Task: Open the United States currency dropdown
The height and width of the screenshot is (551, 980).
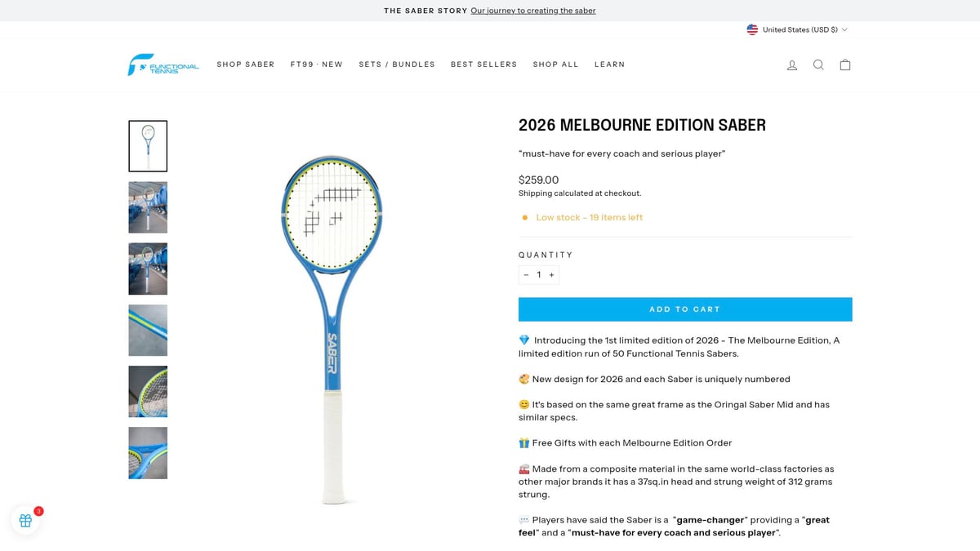Action: coord(799,29)
